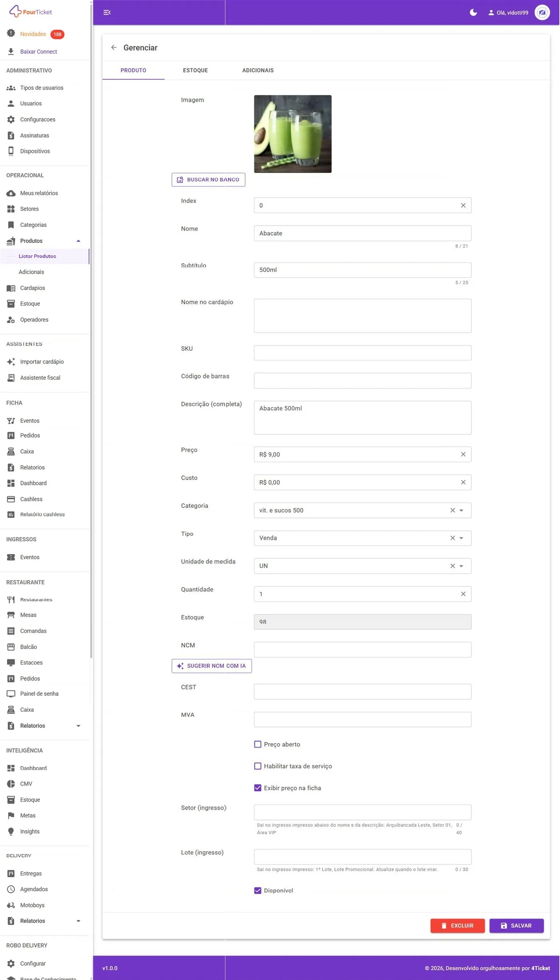
Task: Open the FourTicket logo home
Action: 30,12
